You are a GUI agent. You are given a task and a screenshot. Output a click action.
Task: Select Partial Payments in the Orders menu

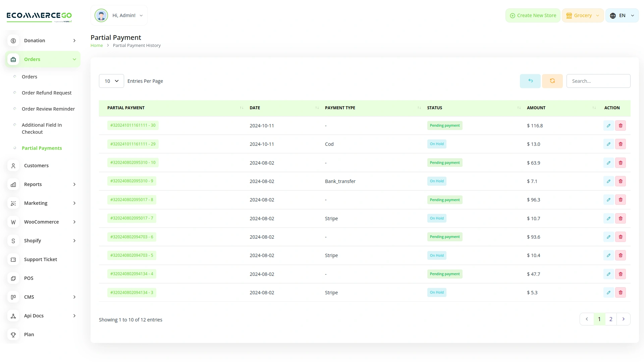[42, 148]
